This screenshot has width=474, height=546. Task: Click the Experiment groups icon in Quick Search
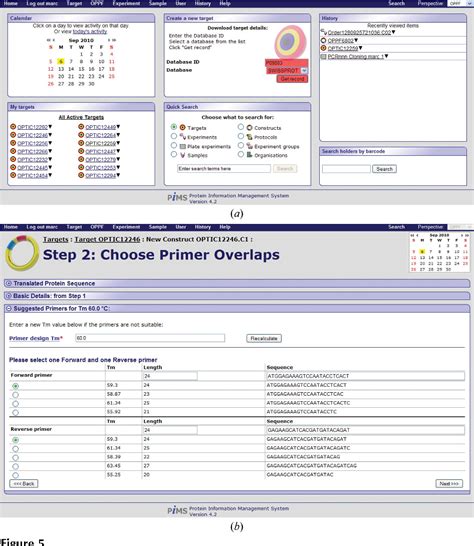(249, 146)
